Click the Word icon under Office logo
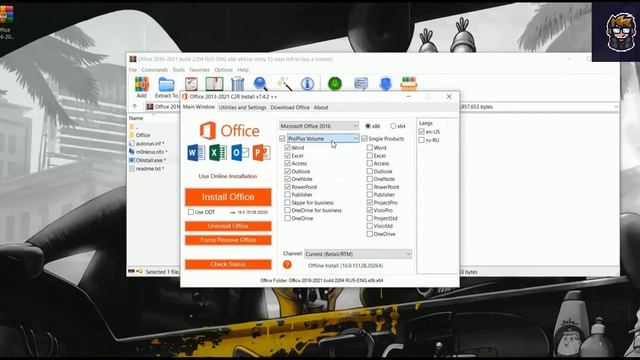This screenshot has height=360, width=640. 196,153
